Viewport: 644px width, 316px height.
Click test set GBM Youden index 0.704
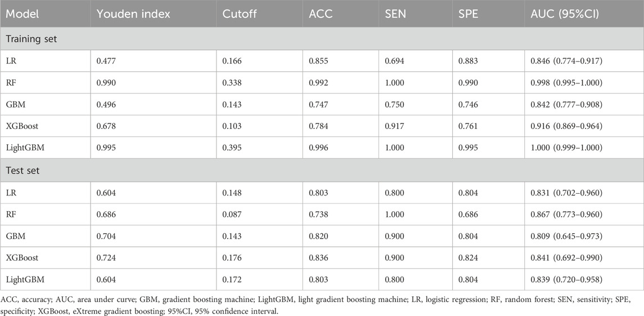[x=106, y=236]
